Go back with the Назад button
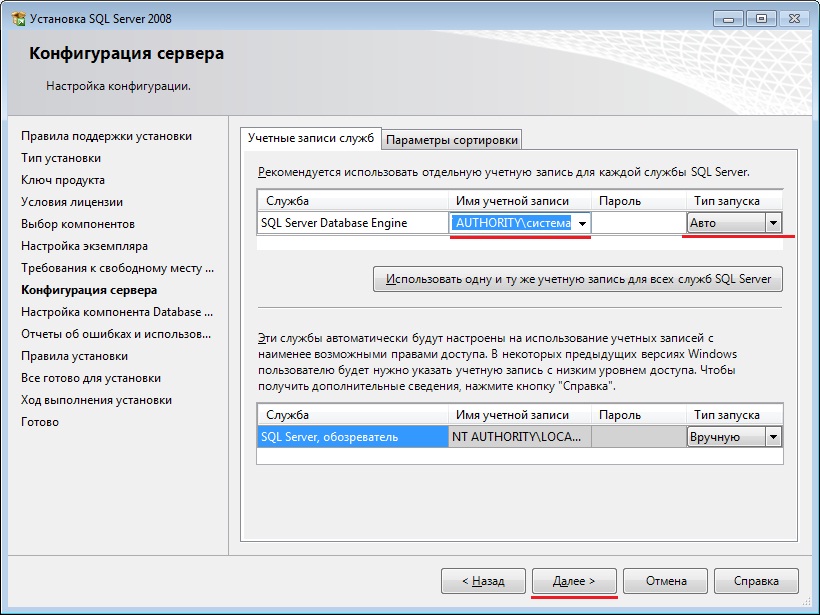This screenshot has height=615, width=820. pos(483,581)
